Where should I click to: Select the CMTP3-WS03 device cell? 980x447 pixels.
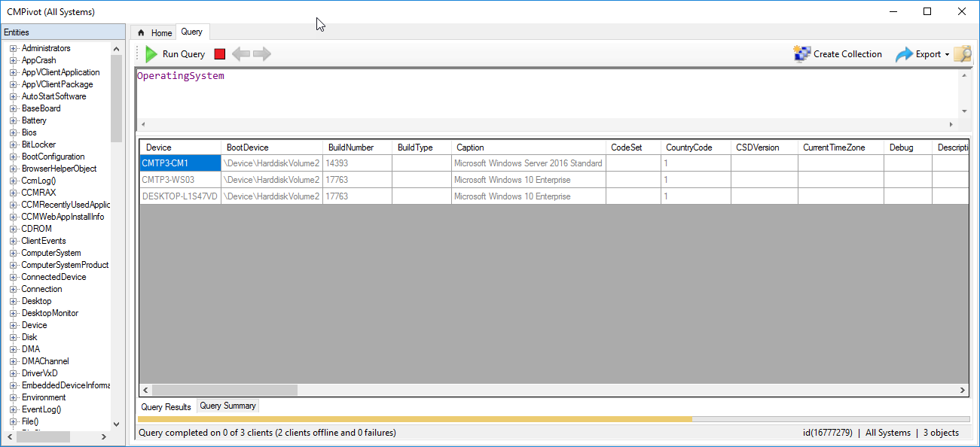[x=180, y=180]
